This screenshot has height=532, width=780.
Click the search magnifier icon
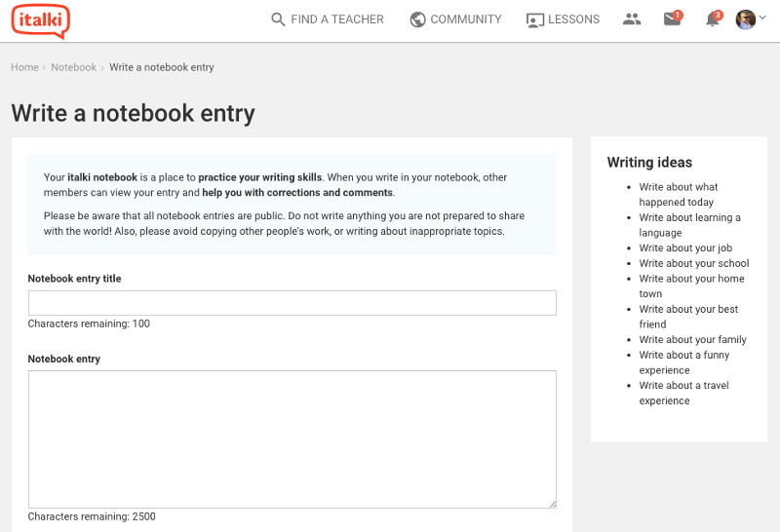tap(278, 19)
